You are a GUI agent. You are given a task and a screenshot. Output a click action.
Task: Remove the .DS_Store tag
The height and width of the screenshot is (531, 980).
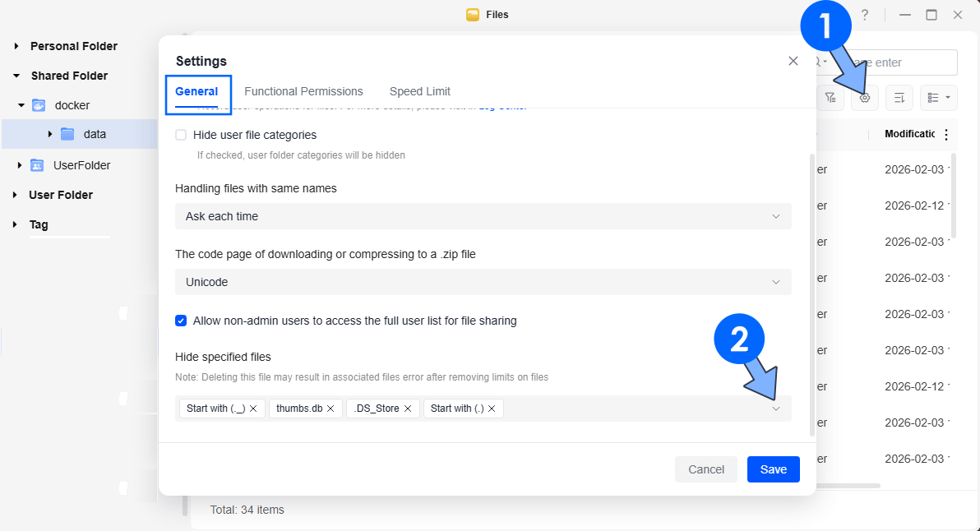click(x=408, y=409)
